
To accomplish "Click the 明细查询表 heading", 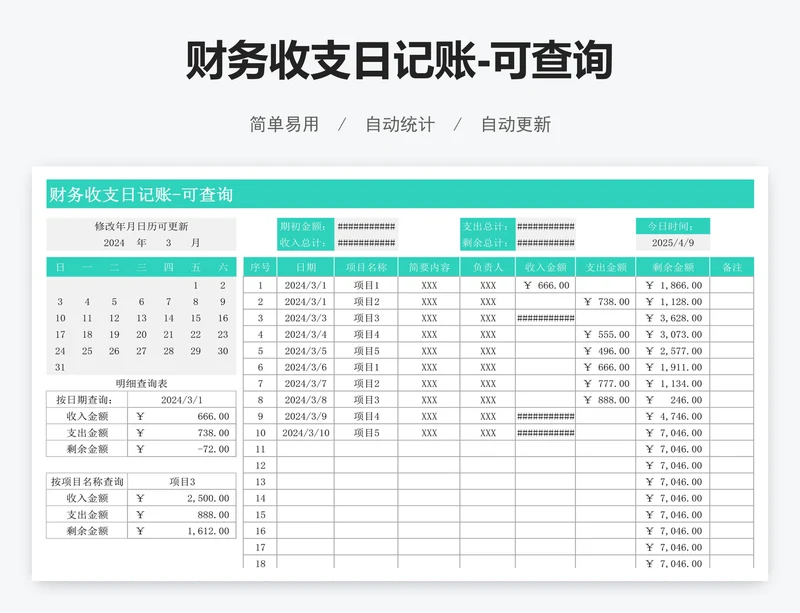I will (141, 383).
